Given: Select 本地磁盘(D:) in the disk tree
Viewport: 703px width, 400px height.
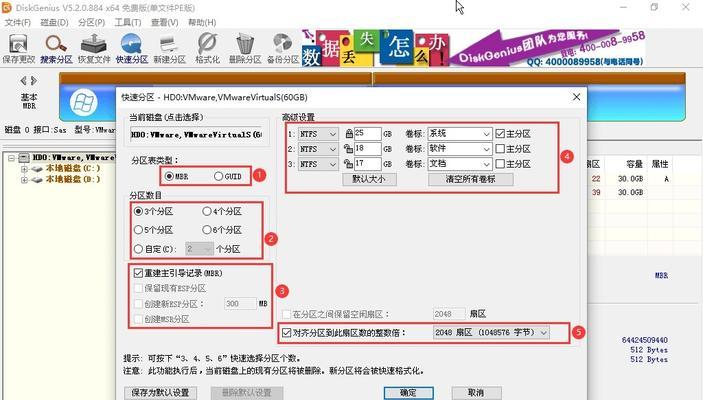Looking at the screenshot, I should coord(73,180).
